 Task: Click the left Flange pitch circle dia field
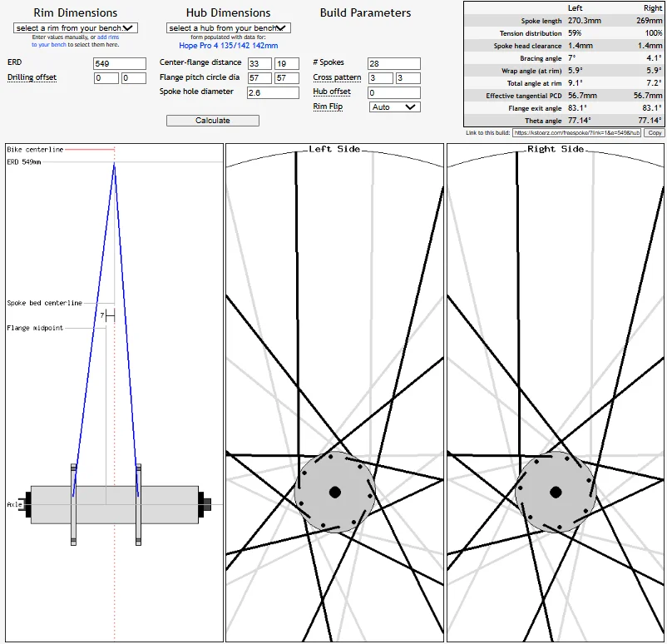[259, 78]
